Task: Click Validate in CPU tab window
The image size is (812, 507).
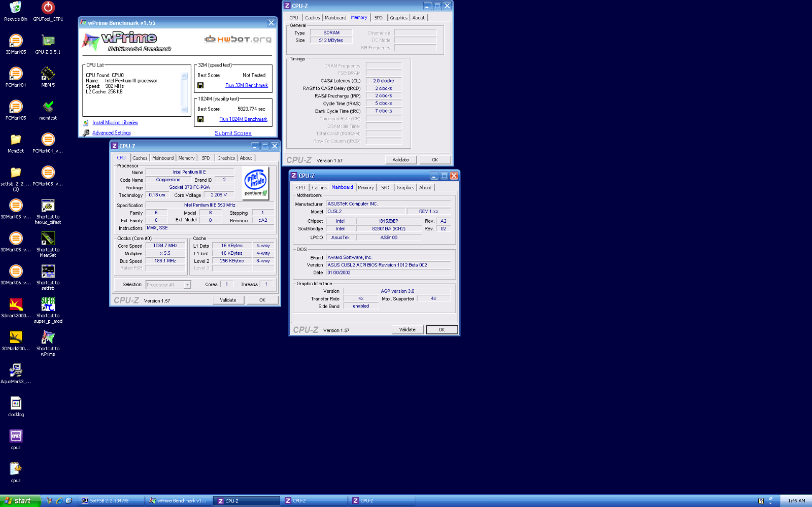Action: click(x=228, y=300)
